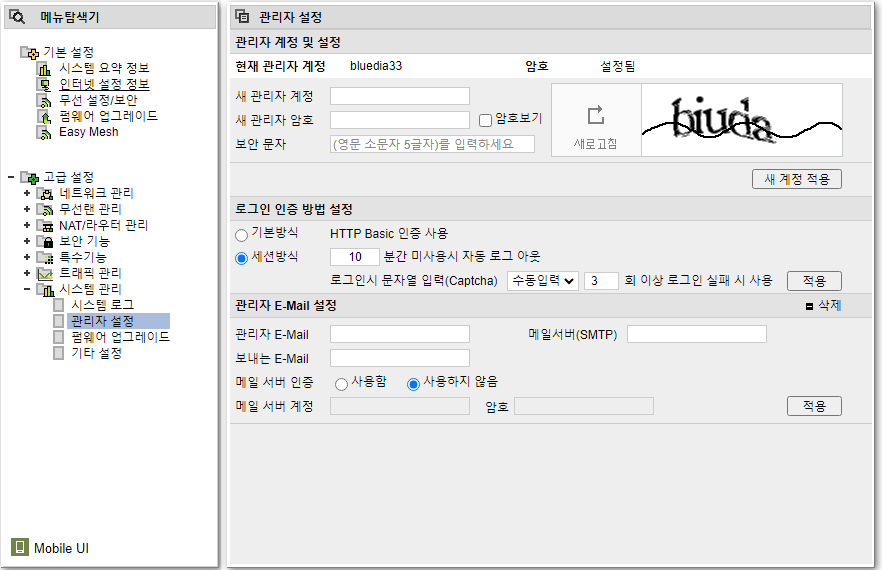This screenshot has height=570, width=882.
Task: Open 무선 설정/보안 menu item
Action: click(98, 100)
